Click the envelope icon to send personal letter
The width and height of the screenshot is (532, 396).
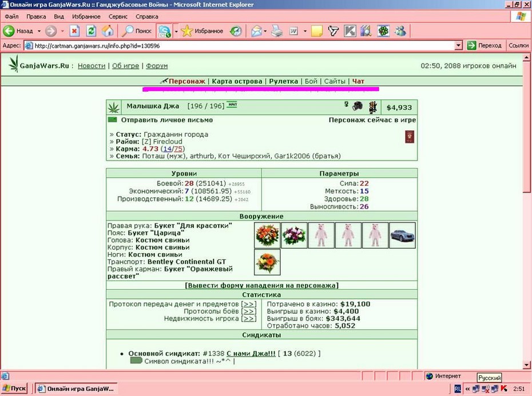coord(112,119)
